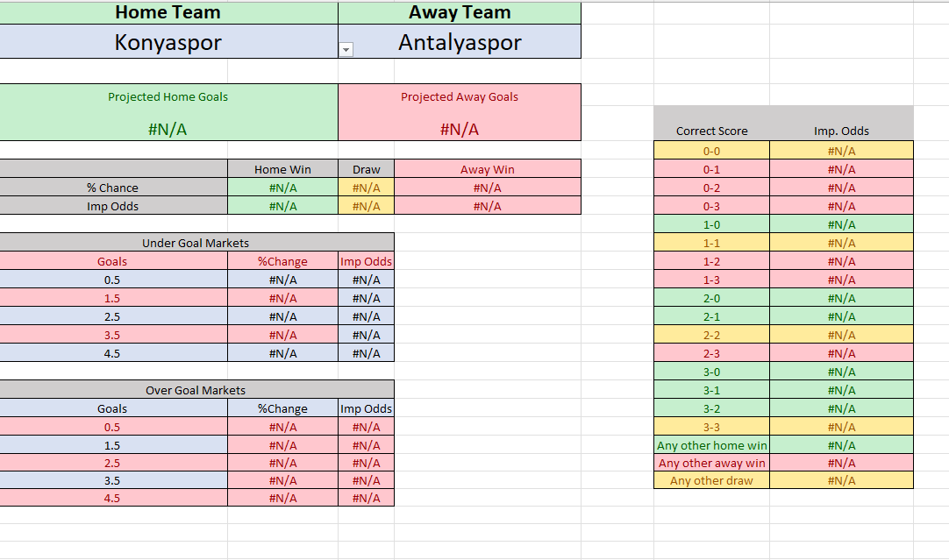Image resolution: width=949 pixels, height=560 pixels.
Task: Open the dropdown arrow beside Konyaspor
Action: [x=346, y=51]
